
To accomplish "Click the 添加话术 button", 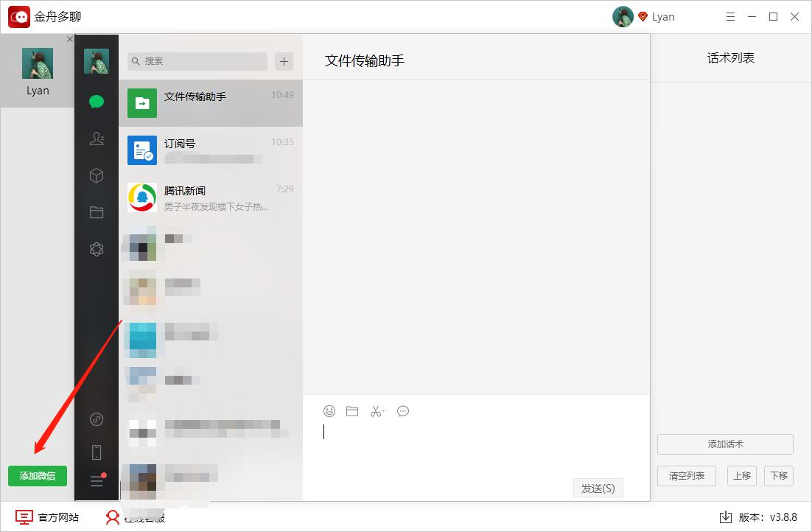I will click(x=725, y=444).
